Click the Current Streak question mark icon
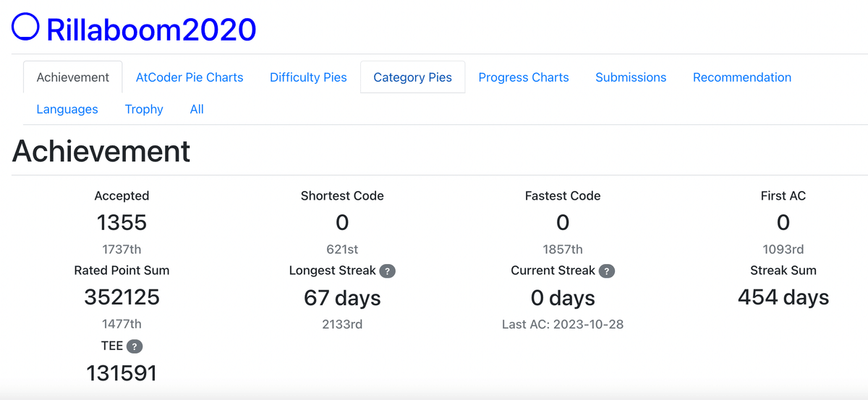Viewport: 868px width, 400px height. [607, 271]
